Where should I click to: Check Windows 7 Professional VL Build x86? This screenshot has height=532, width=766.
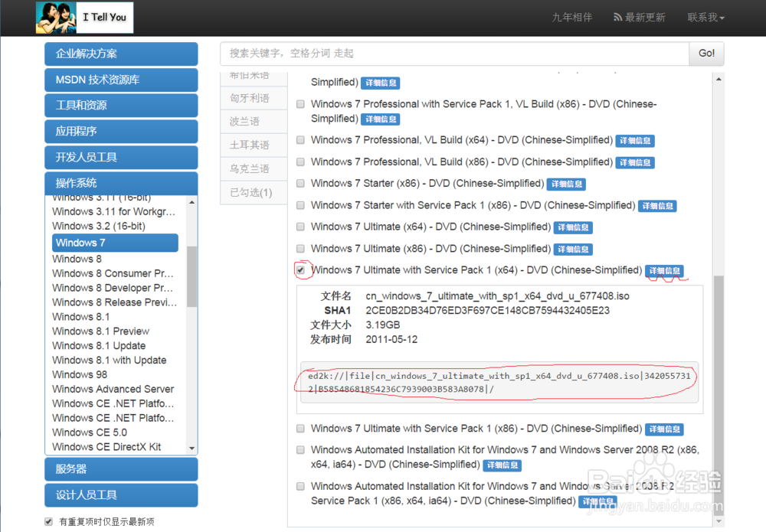pos(300,162)
